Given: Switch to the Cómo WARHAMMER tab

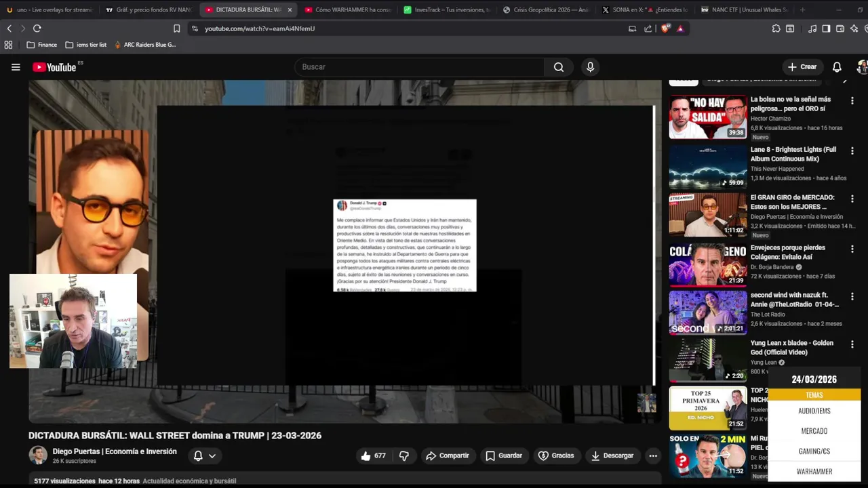Looking at the screenshot, I should click(x=347, y=10).
